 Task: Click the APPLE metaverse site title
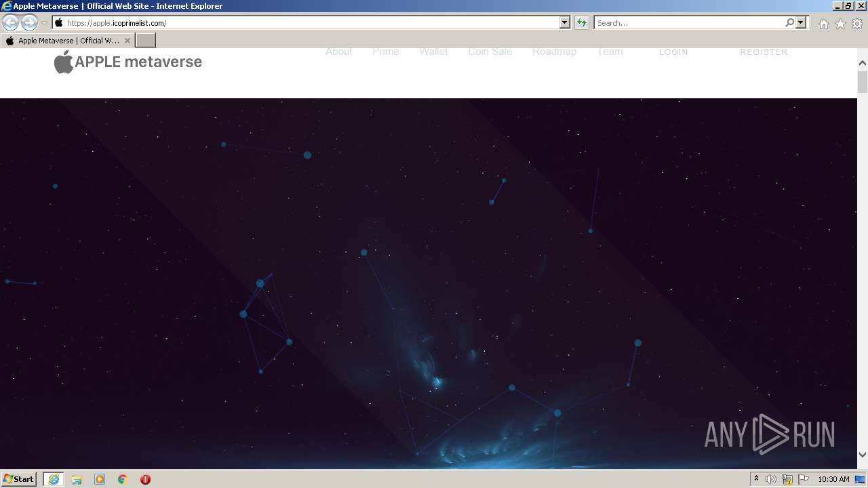pos(138,62)
